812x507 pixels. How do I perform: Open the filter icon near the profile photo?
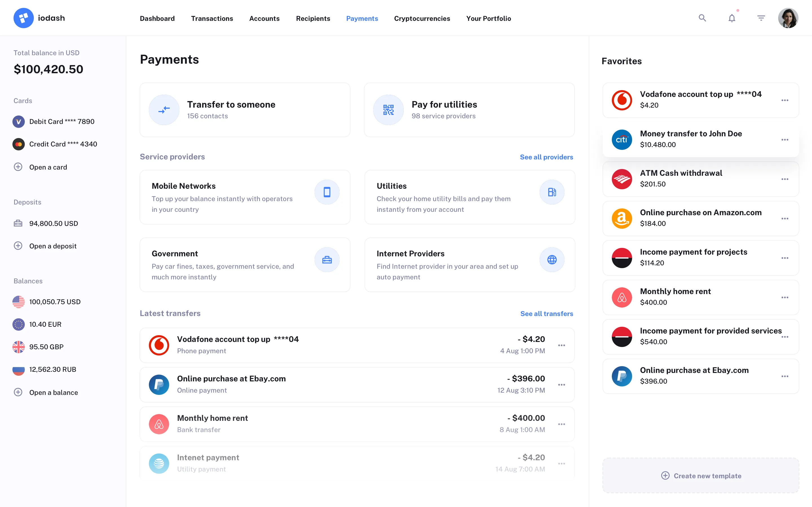761,18
